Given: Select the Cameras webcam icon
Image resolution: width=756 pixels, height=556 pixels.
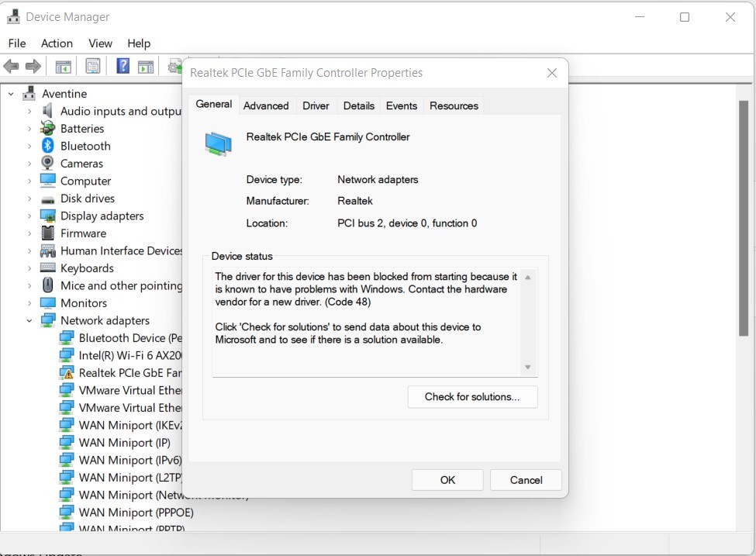Looking at the screenshot, I should click(x=47, y=163).
